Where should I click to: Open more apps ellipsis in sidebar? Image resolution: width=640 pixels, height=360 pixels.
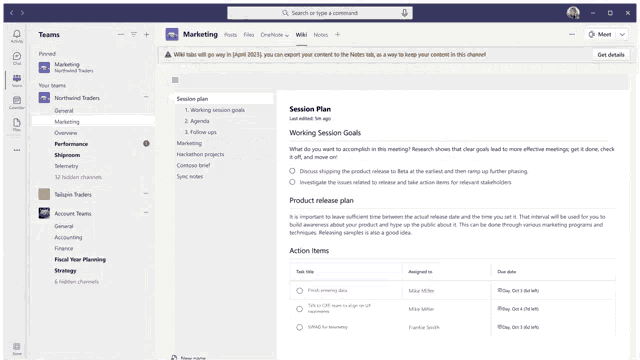click(17, 150)
